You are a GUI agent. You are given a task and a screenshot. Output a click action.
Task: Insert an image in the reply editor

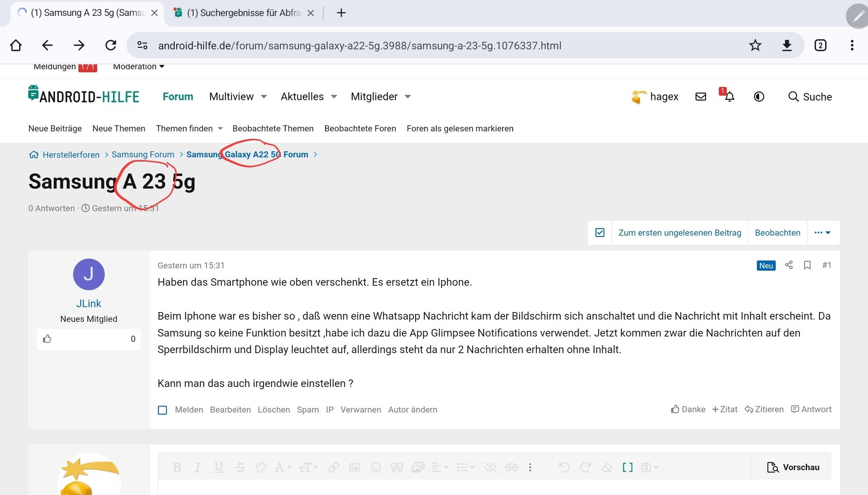(x=355, y=467)
